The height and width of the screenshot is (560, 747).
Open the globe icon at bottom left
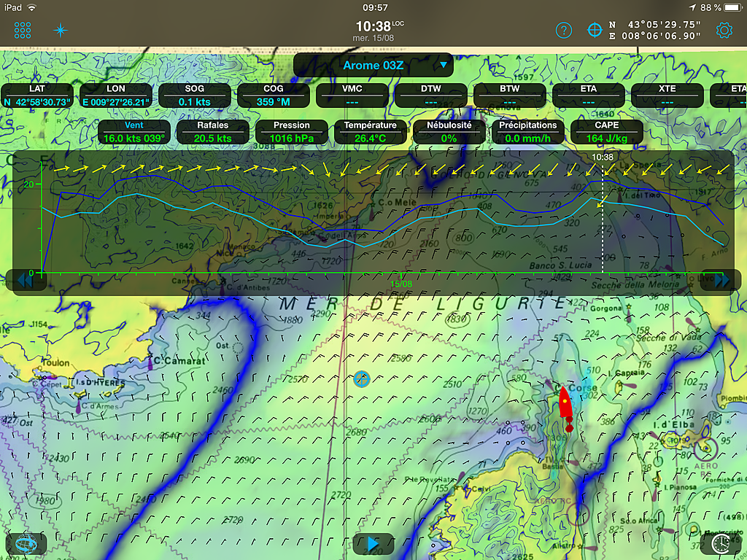point(26,543)
